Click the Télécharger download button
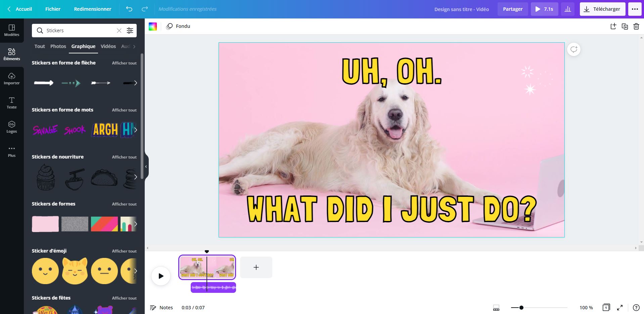This screenshot has width=644, height=314. point(602,9)
